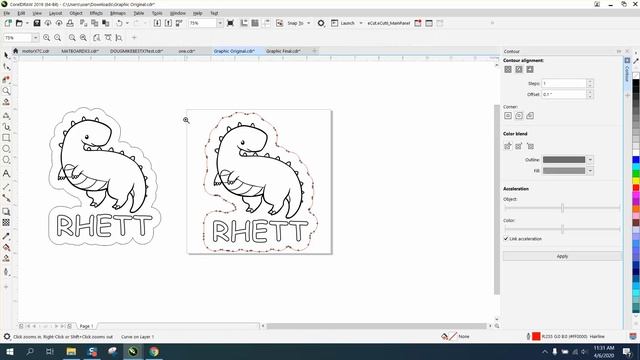Select the Polygon tool
The width and height of the screenshot is (640, 360).
pos(6,160)
